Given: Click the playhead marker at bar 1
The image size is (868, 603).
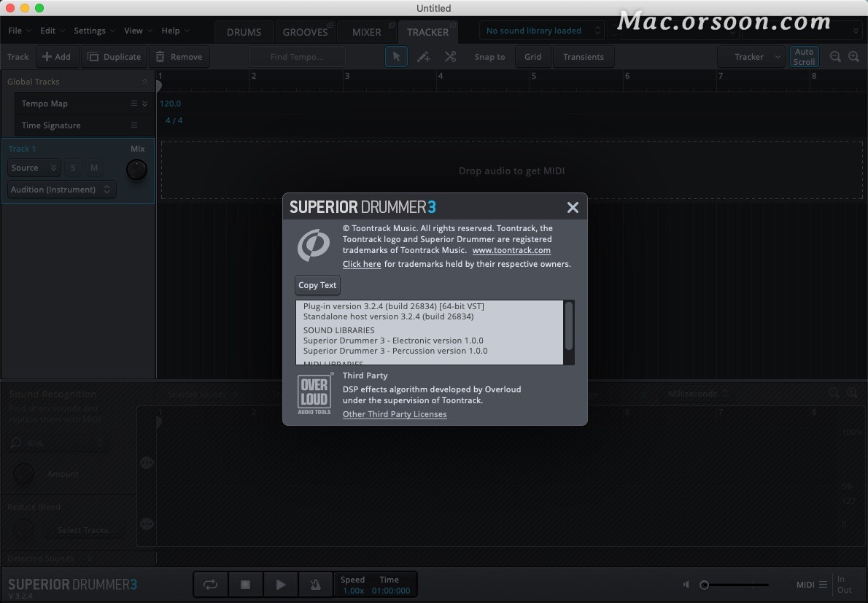Looking at the screenshot, I should [x=159, y=86].
